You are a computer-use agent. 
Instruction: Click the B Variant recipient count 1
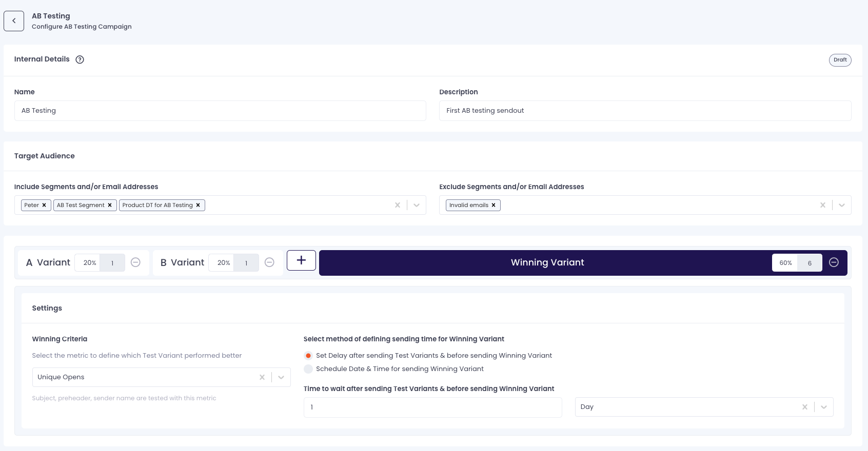click(x=246, y=263)
